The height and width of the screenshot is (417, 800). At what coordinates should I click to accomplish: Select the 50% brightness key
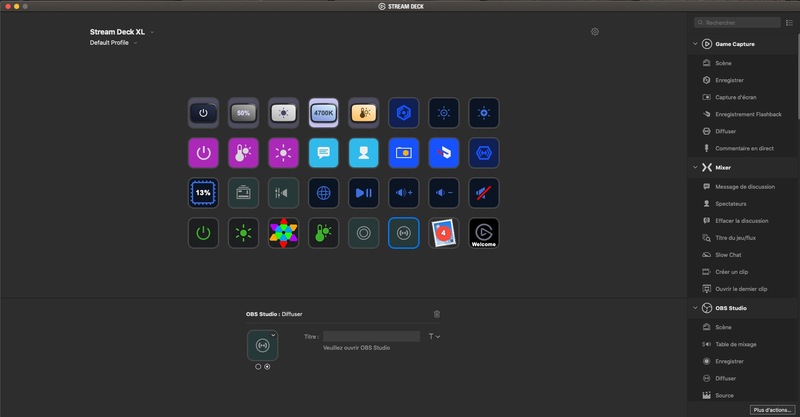[243, 113]
